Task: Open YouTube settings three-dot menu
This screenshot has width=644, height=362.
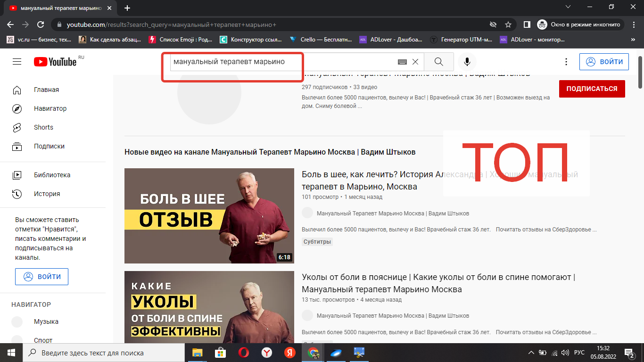Action: point(566,62)
